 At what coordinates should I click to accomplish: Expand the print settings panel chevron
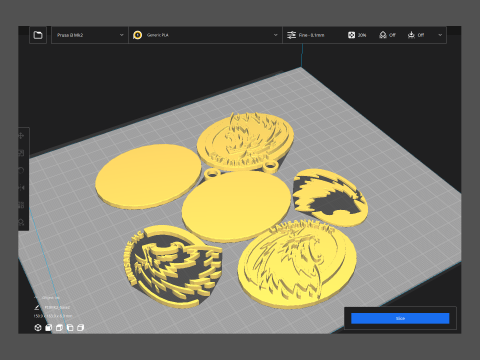click(440, 35)
